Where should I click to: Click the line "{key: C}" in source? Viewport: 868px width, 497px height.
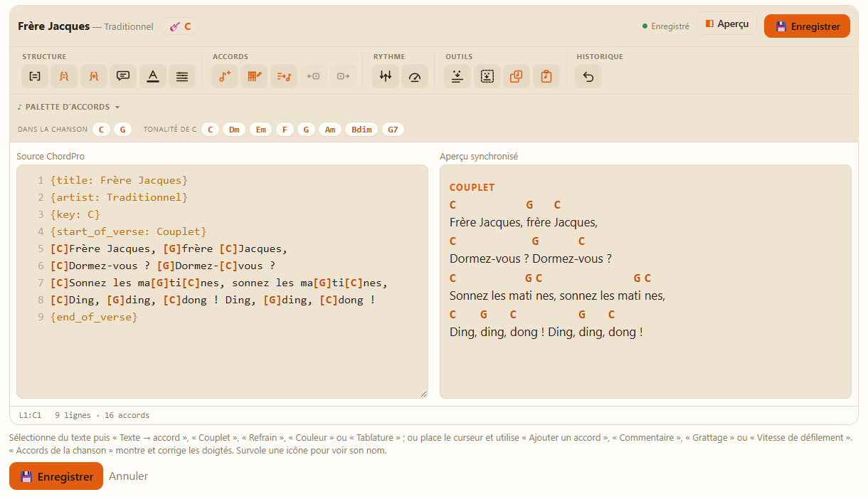click(x=75, y=214)
